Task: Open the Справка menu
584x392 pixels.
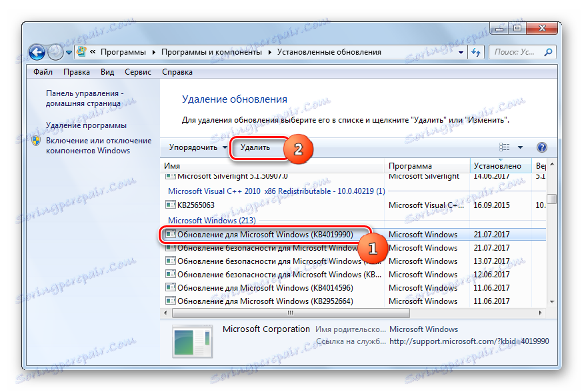Action: tap(177, 72)
